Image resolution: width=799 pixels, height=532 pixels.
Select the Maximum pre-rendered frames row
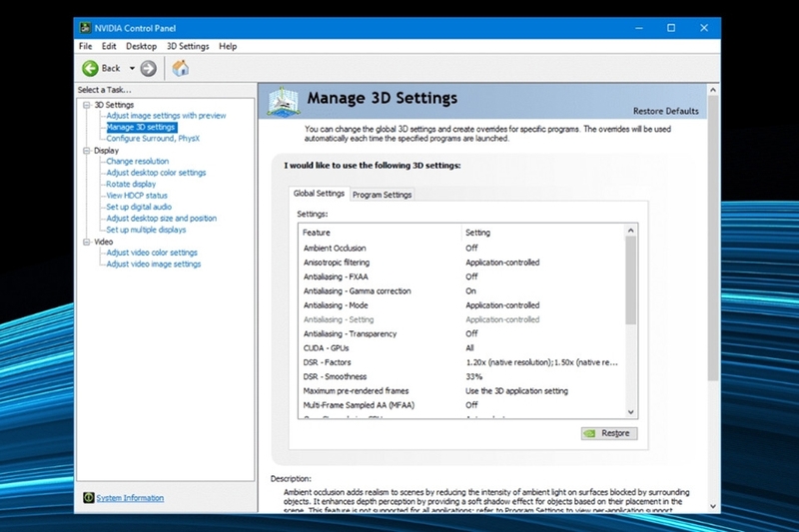pos(461,391)
